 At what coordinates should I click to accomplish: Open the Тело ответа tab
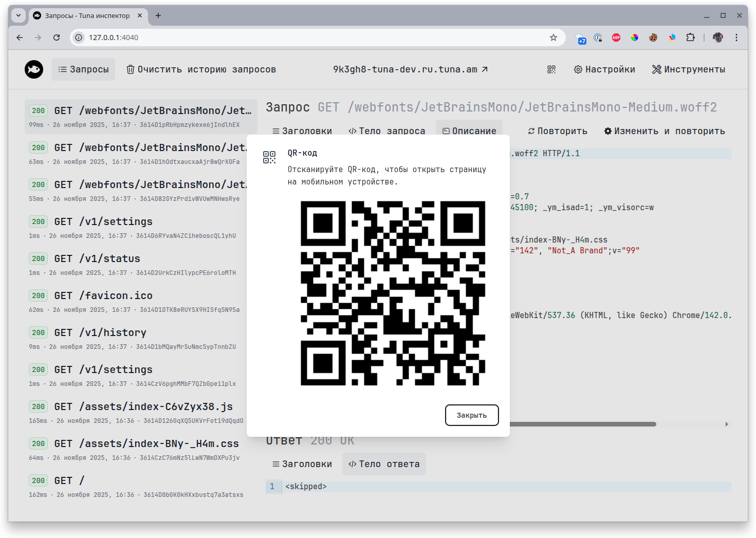(x=384, y=463)
